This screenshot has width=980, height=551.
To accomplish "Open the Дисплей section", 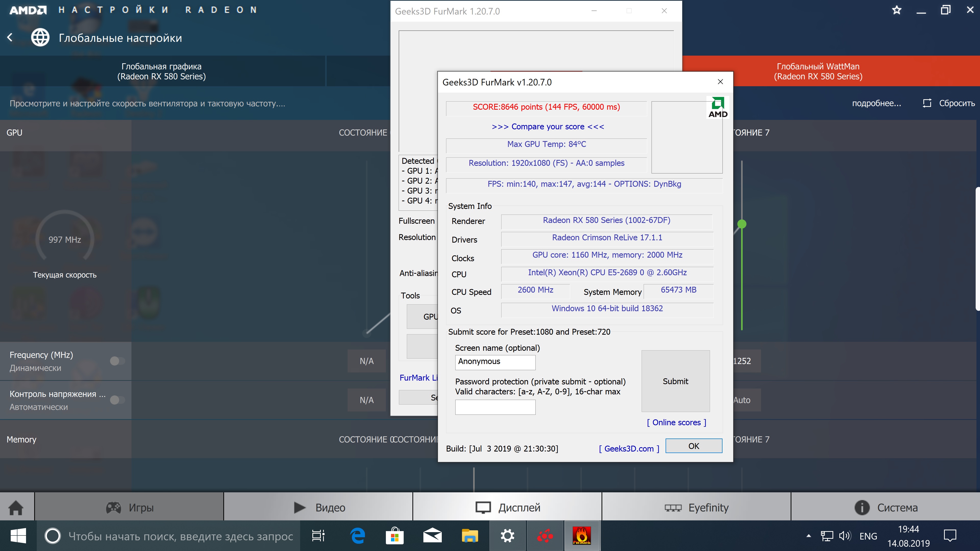I will point(508,507).
